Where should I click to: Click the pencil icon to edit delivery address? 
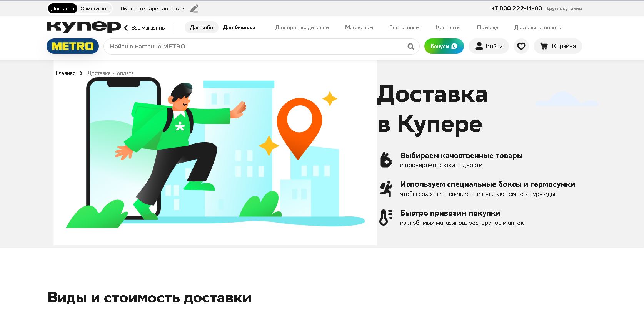point(195,8)
